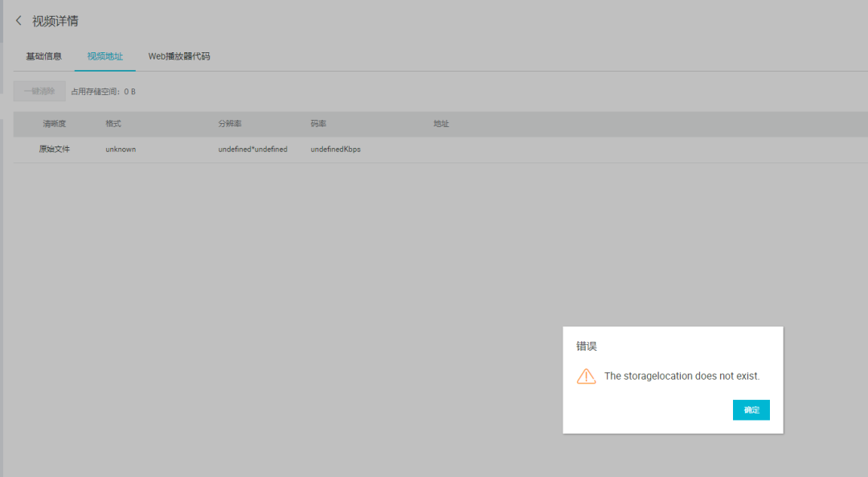The height and width of the screenshot is (477, 868).
Task: Click the 分辨率 column header
Action: point(230,124)
